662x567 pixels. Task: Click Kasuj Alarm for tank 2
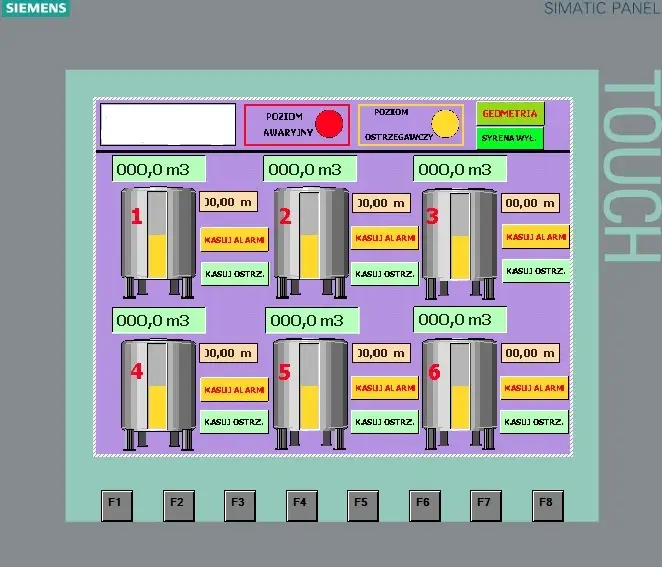click(x=385, y=238)
